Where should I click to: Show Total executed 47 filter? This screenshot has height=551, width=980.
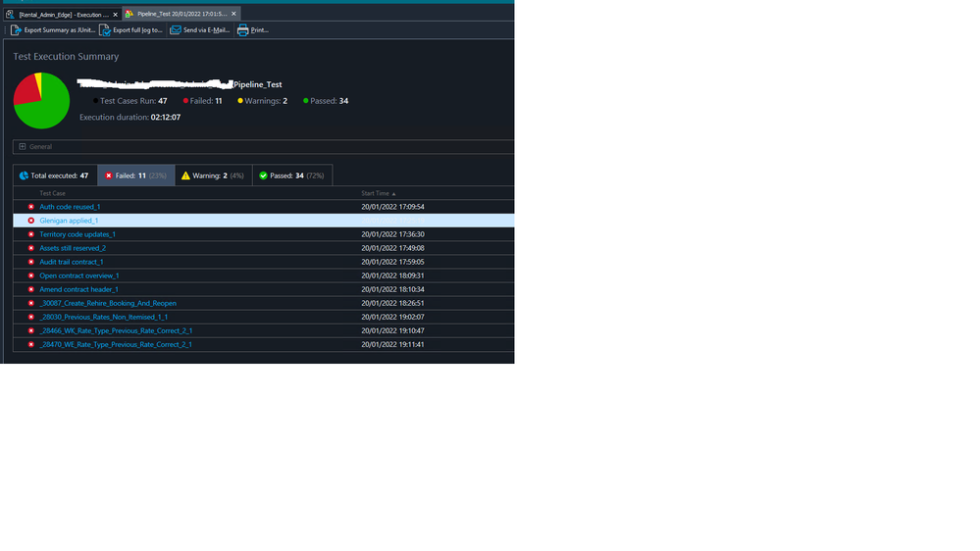pos(54,175)
